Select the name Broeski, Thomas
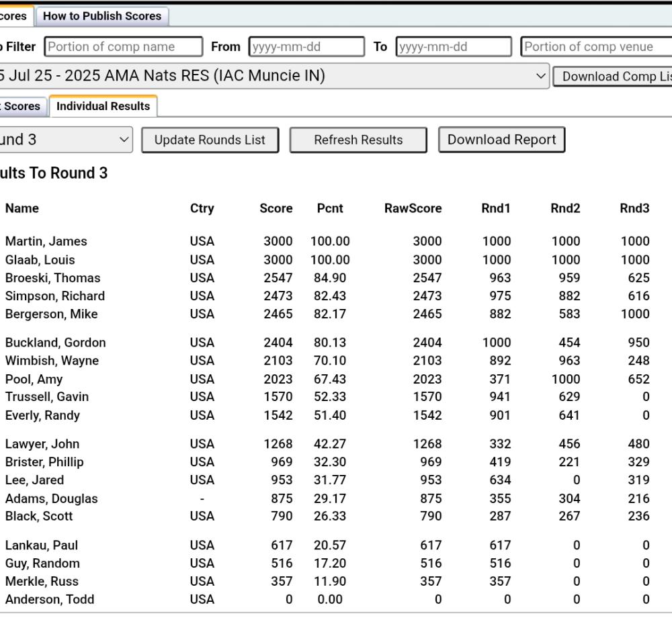The height and width of the screenshot is (618, 672). [x=52, y=278]
